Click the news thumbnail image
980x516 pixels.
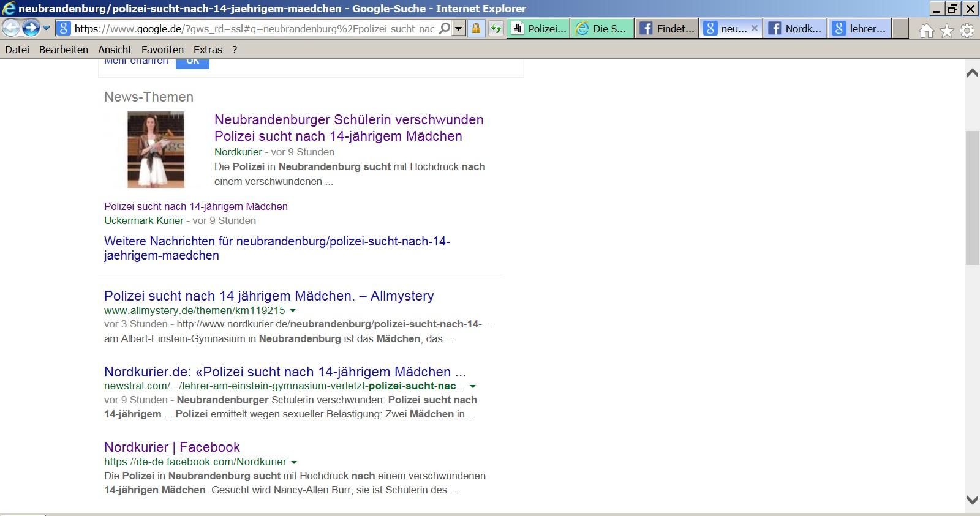coord(156,149)
